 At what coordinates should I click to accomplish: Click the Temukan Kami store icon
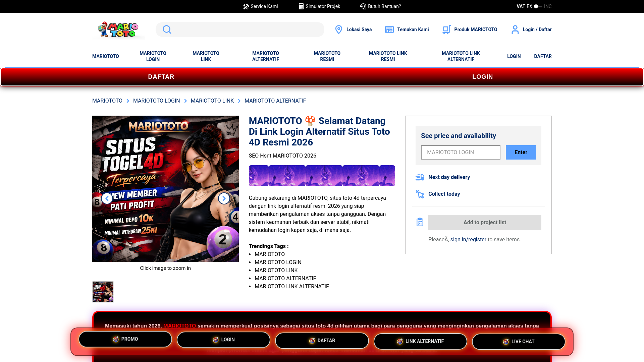[389, 29]
